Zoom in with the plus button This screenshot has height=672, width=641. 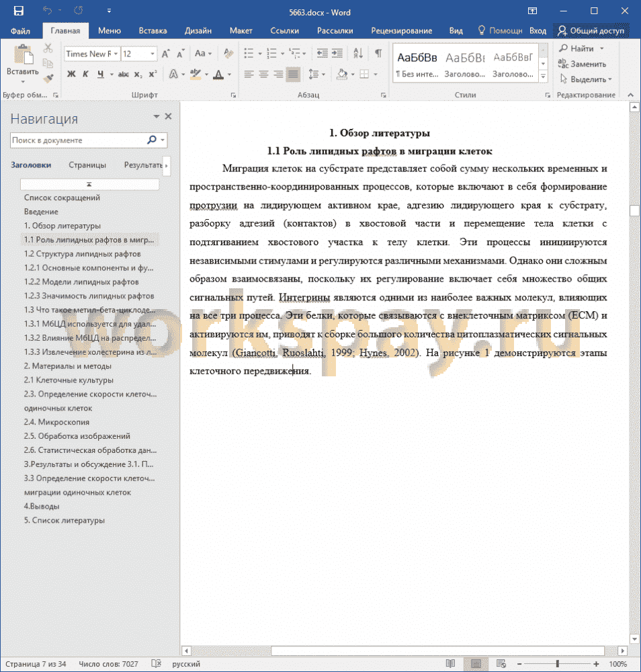tap(596, 663)
